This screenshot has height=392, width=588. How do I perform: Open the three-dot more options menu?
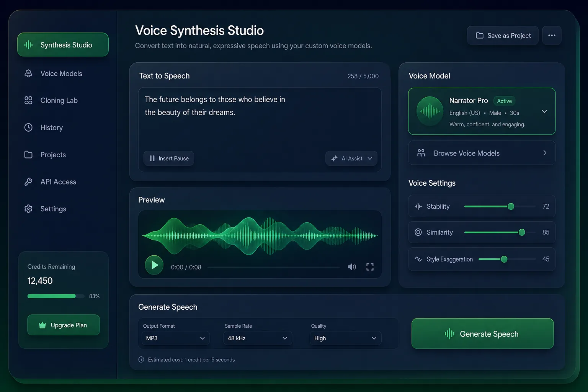pyautogui.click(x=552, y=36)
